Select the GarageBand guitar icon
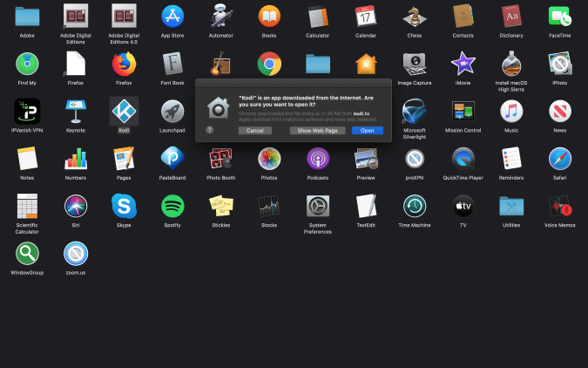The image size is (588, 368). click(x=221, y=65)
